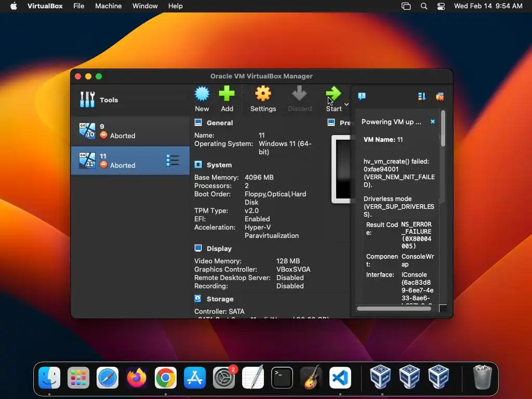Open the Apple menu
532x399 pixels.
coord(14,6)
